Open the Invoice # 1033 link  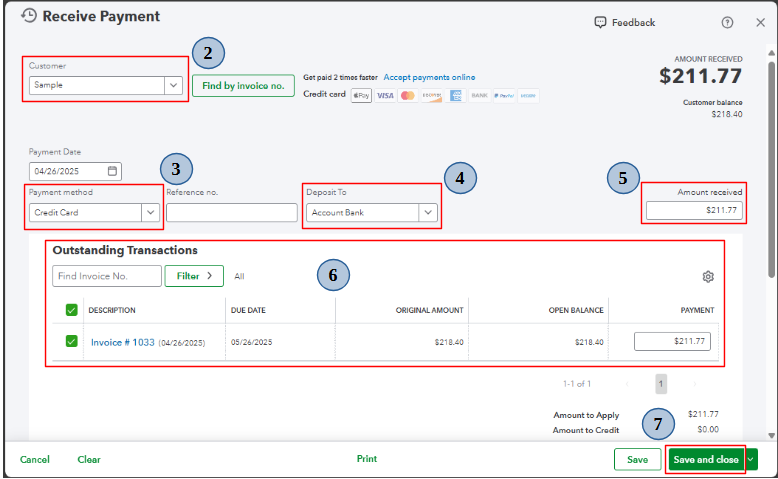[123, 342]
